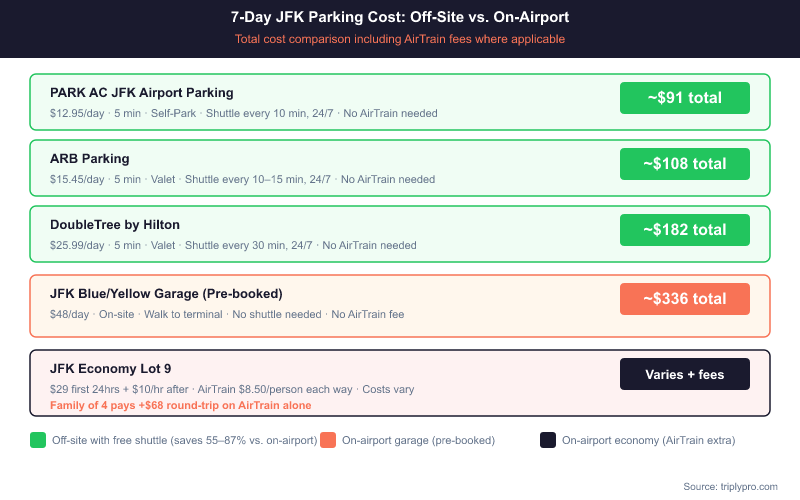This screenshot has height=500, width=800.
Task: Click the green off-site legend swatch
Action: tap(38, 440)
